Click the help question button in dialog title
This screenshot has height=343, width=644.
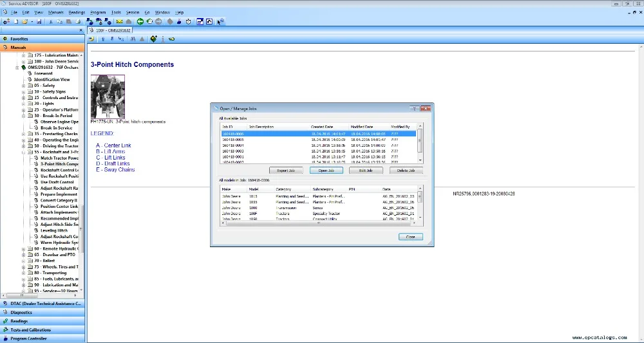(x=414, y=108)
